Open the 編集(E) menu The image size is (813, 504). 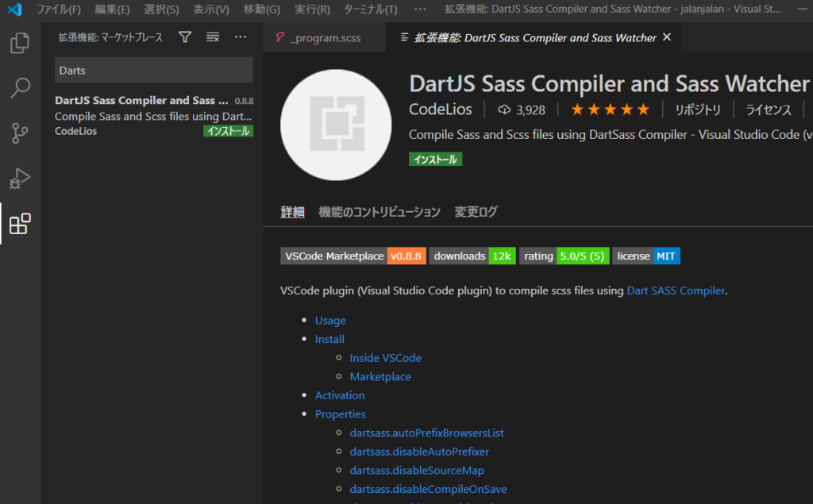click(112, 10)
